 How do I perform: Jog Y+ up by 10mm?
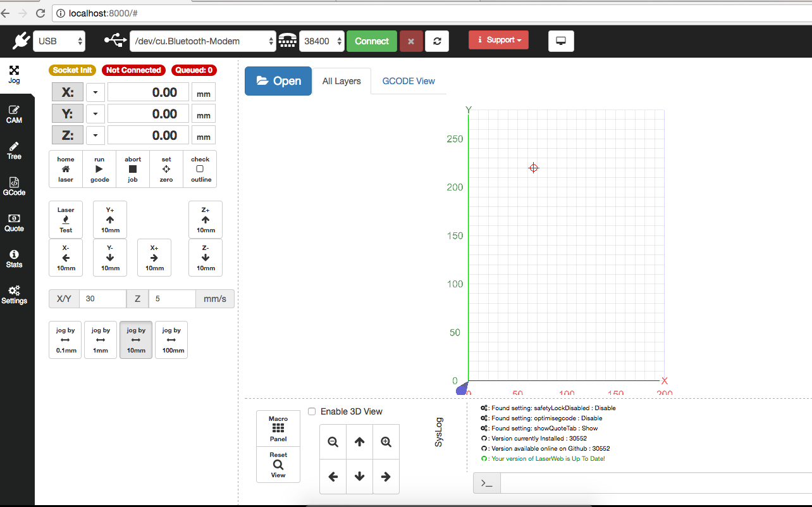[x=110, y=220]
